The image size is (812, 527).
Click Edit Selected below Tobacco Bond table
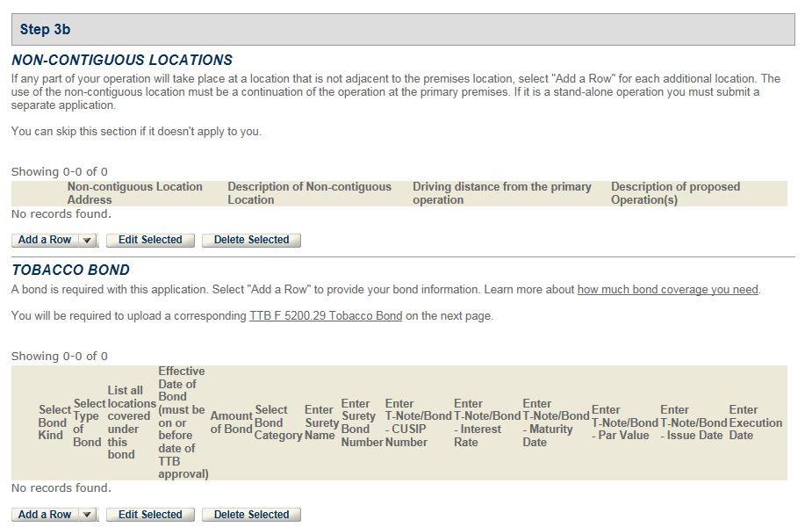pos(150,515)
